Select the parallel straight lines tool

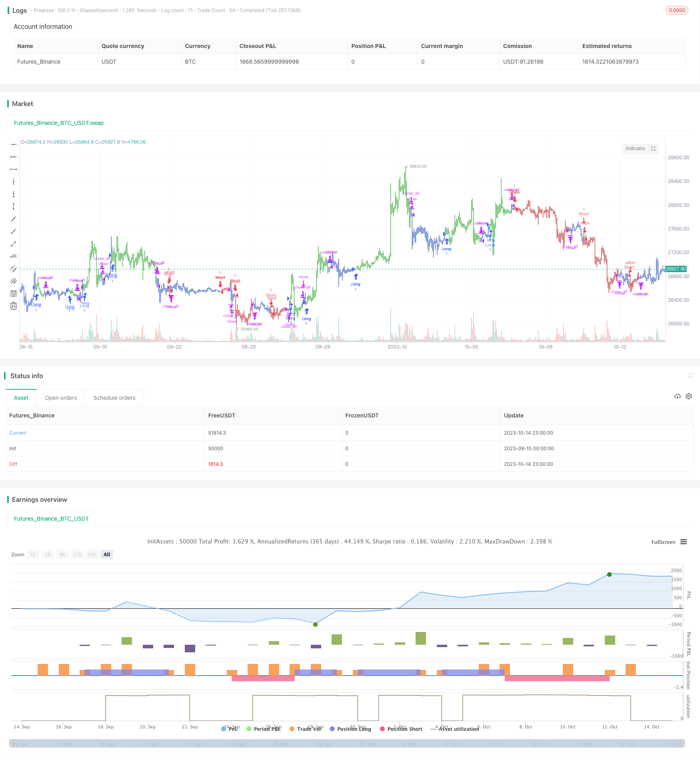click(x=14, y=281)
